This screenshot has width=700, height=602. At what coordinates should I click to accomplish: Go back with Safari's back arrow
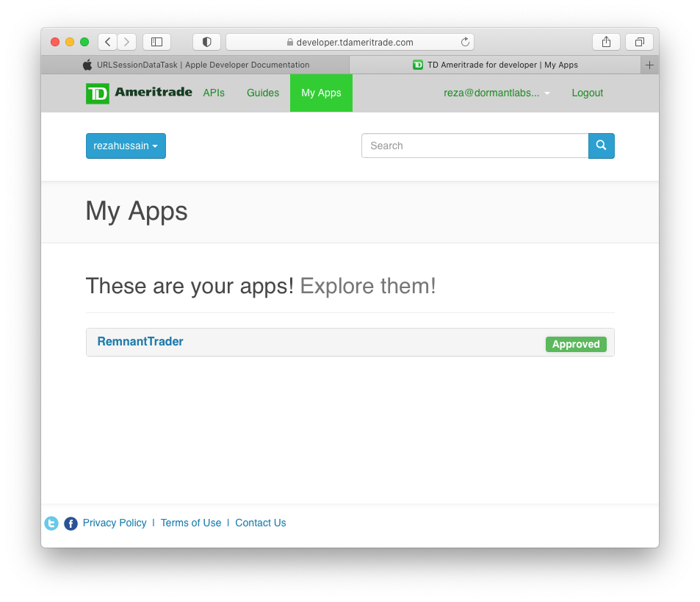[x=107, y=42]
